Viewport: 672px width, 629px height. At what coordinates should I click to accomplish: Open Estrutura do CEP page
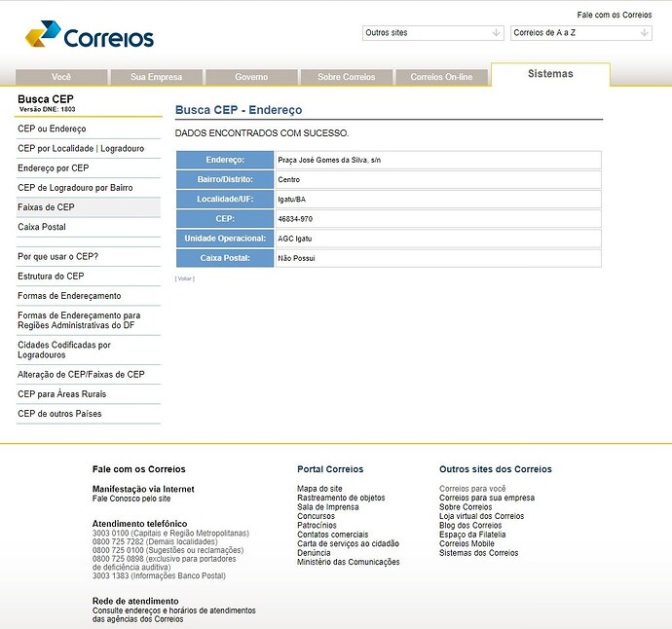click(51, 276)
